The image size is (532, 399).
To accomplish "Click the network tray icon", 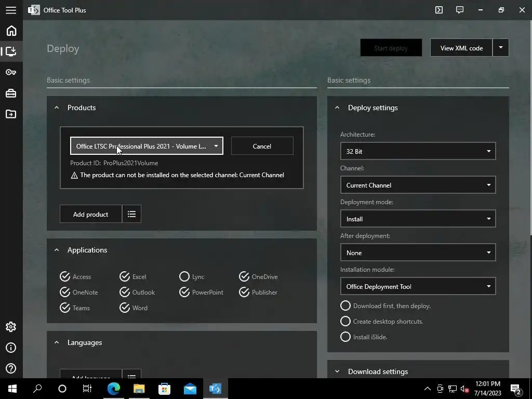I will coord(453,389).
